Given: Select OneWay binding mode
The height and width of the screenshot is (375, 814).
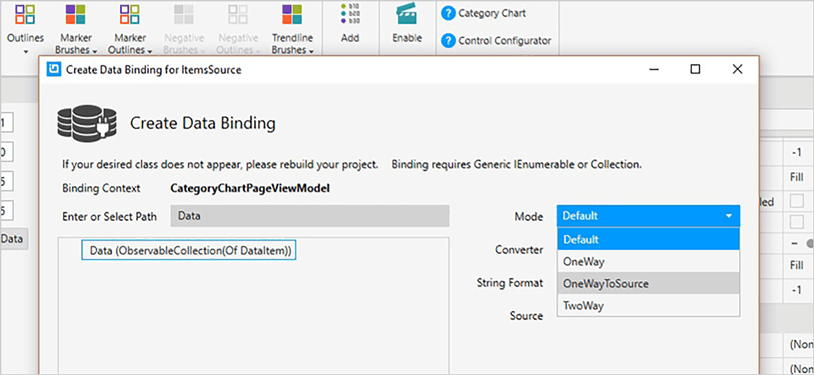Looking at the screenshot, I should [x=648, y=262].
